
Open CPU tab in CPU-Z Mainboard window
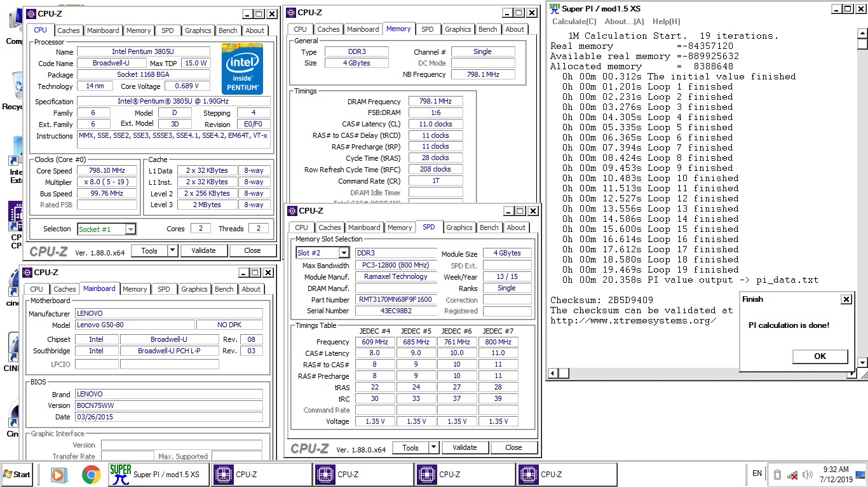click(x=37, y=289)
